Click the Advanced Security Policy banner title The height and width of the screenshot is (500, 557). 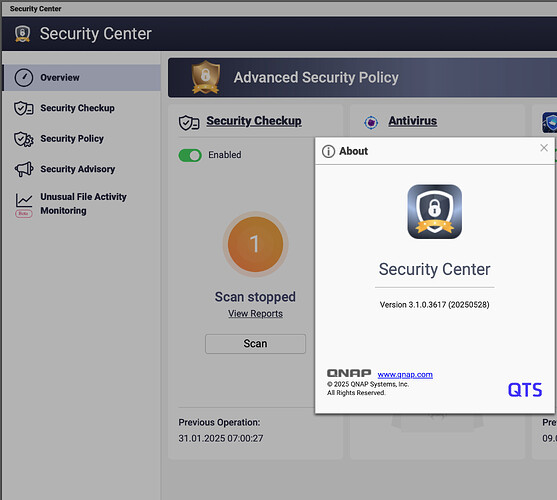pos(316,77)
